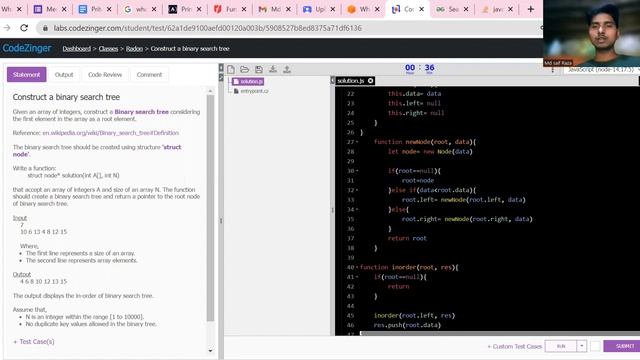Open the Binary search tree link in the statement
640x360 pixels.
tap(141, 111)
